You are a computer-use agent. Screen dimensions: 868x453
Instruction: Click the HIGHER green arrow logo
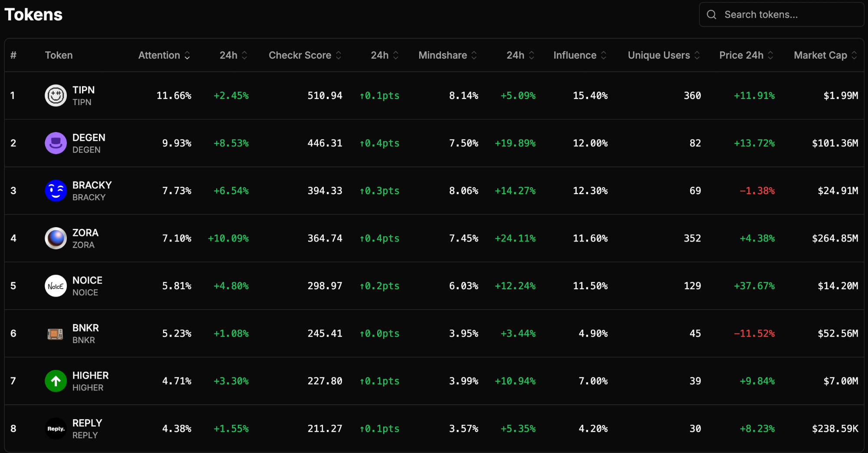click(x=56, y=381)
